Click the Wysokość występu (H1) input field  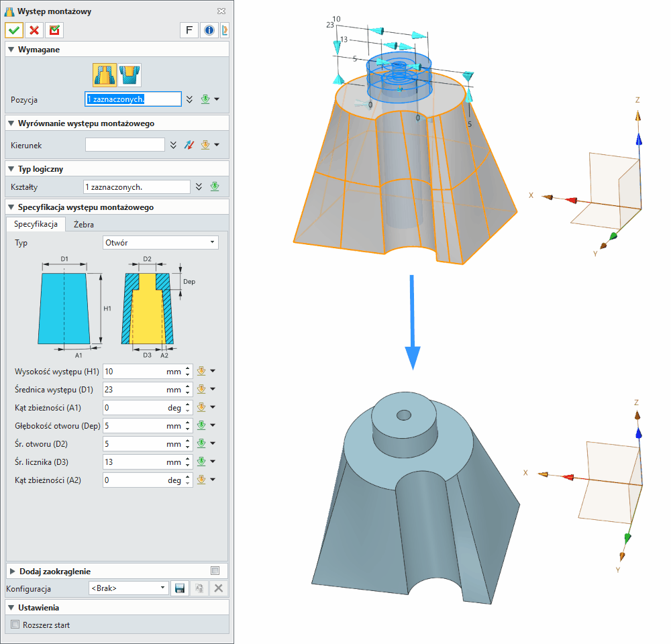(134, 371)
